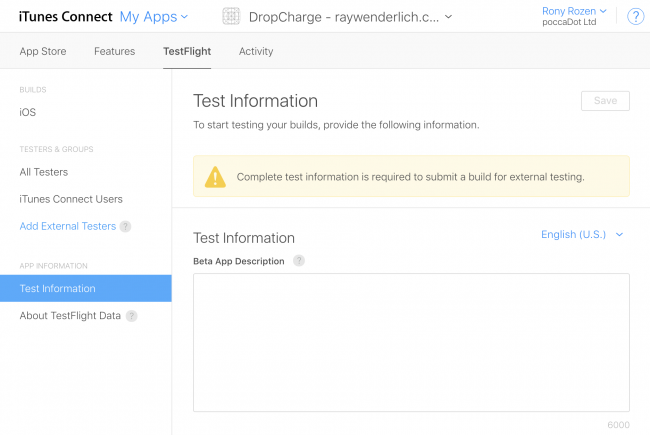The width and height of the screenshot is (650, 435).
Task: Open the English (U.S.) language dropdown
Action: pyautogui.click(x=582, y=235)
